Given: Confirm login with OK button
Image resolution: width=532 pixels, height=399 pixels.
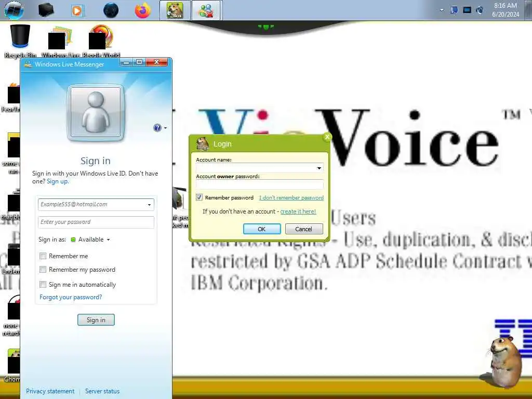Looking at the screenshot, I should tap(262, 229).
